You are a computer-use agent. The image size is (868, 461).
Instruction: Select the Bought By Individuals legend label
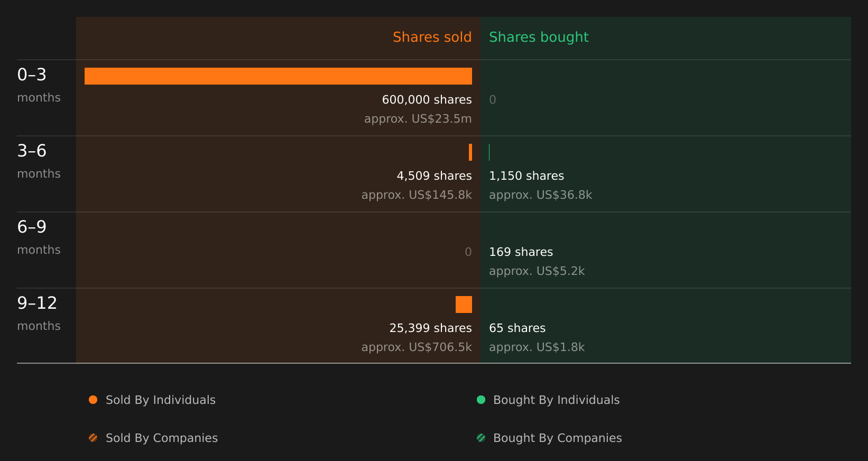point(556,400)
